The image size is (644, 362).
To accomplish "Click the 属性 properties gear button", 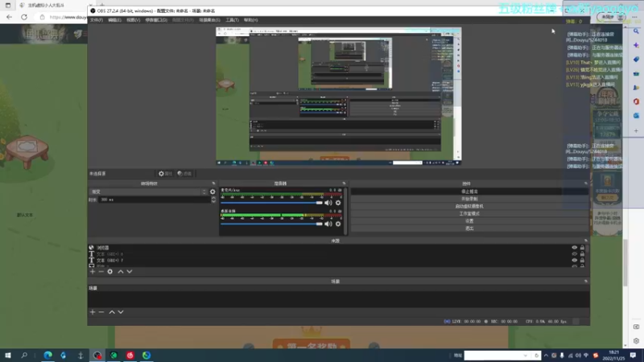I will point(165,174).
